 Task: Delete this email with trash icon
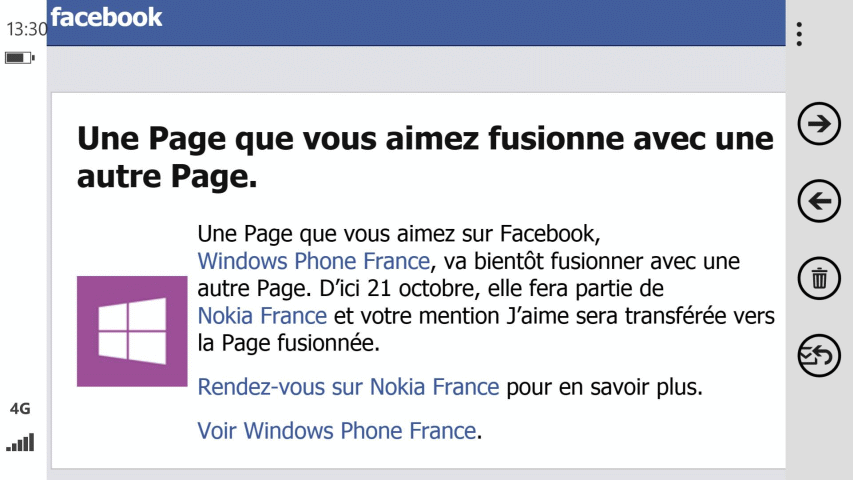tap(819, 278)
